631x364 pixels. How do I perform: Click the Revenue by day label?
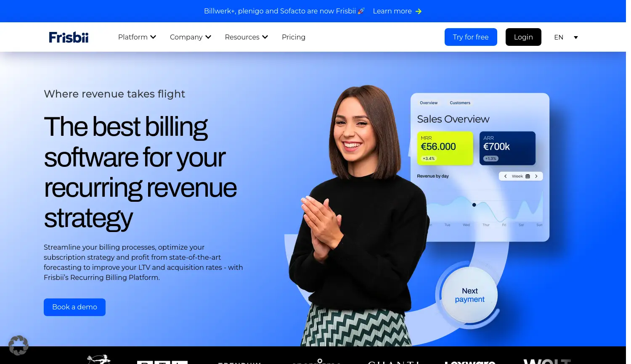433,176
